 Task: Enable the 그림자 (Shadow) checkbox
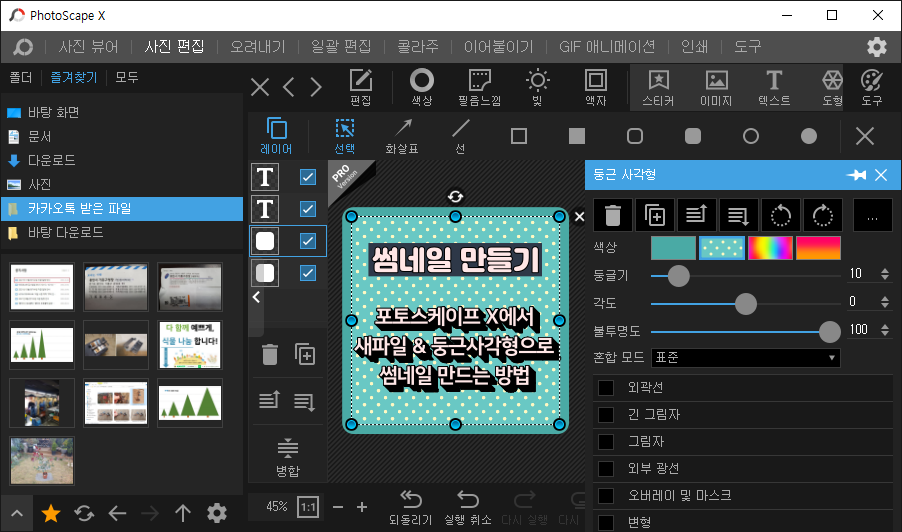tap(606, 442)
